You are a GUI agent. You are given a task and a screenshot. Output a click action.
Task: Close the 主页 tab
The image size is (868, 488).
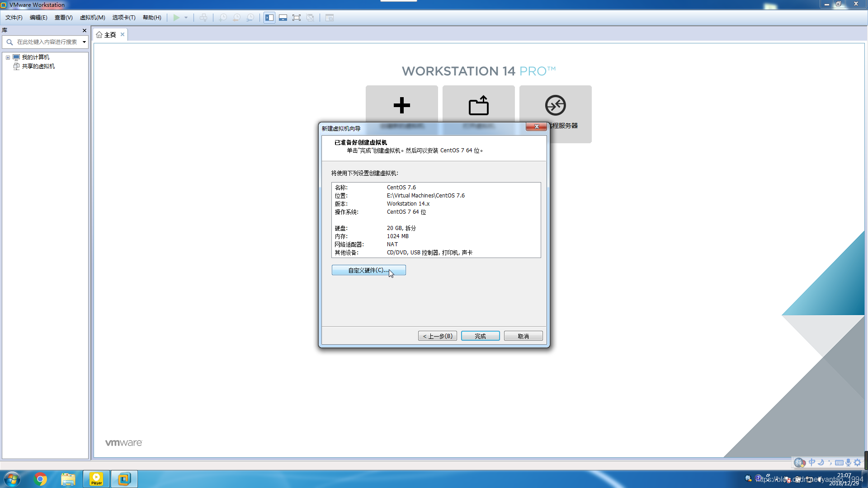(x=123, y=34)
